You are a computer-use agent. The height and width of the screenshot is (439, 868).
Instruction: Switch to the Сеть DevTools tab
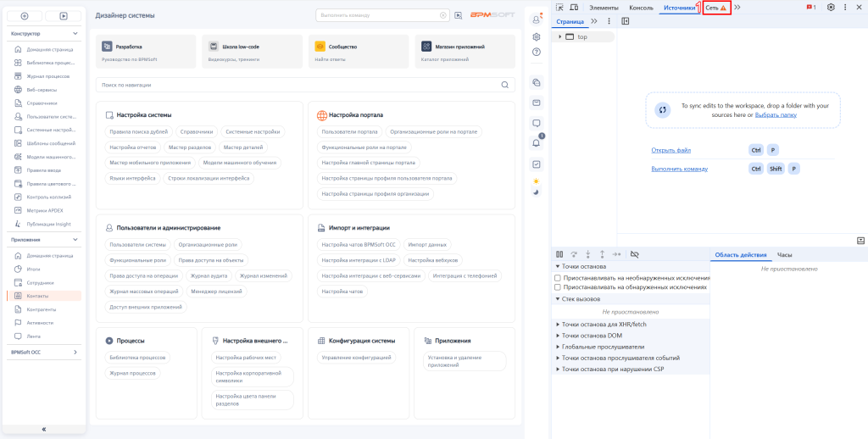[x=717, y=8]
